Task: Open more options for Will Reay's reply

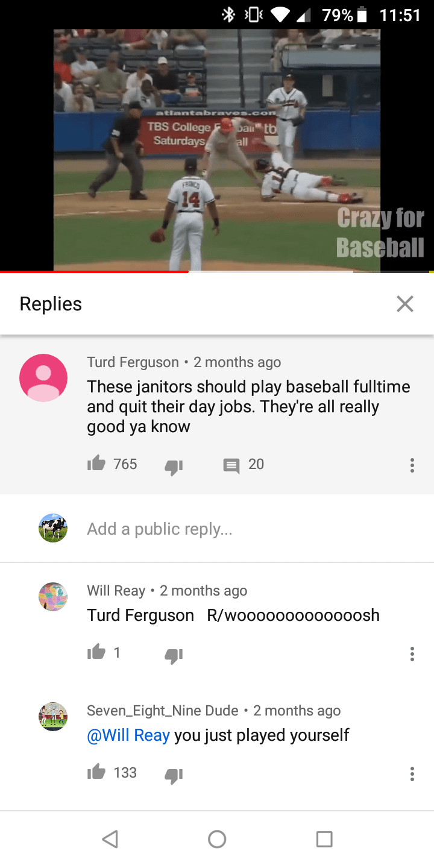Action: [x=412, y=654]
